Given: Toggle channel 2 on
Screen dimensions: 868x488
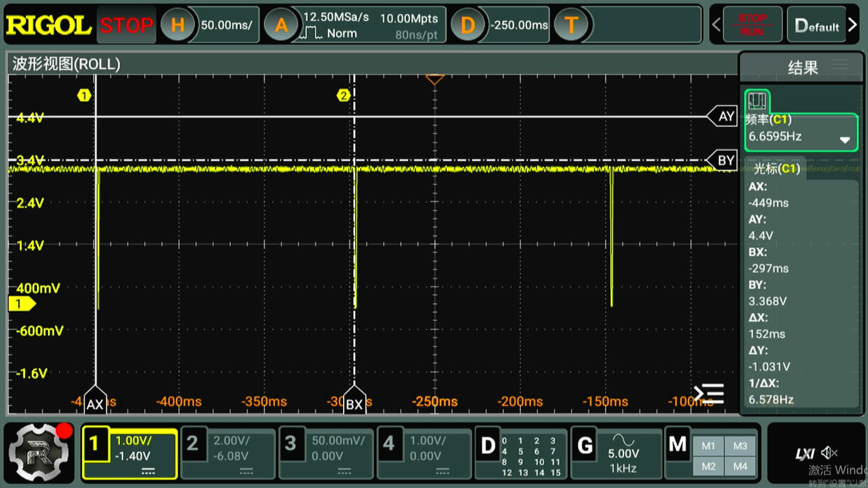Looking at the screenshot, I should [193, 444].
